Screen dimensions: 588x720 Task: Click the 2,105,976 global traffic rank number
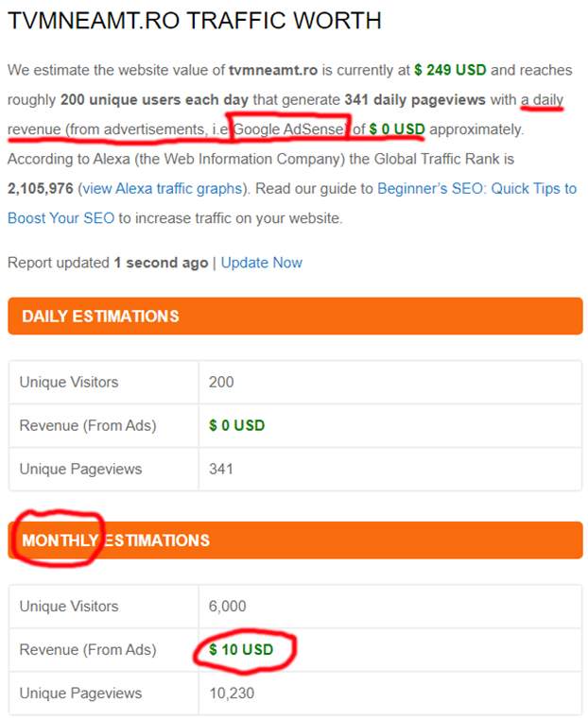41,188
